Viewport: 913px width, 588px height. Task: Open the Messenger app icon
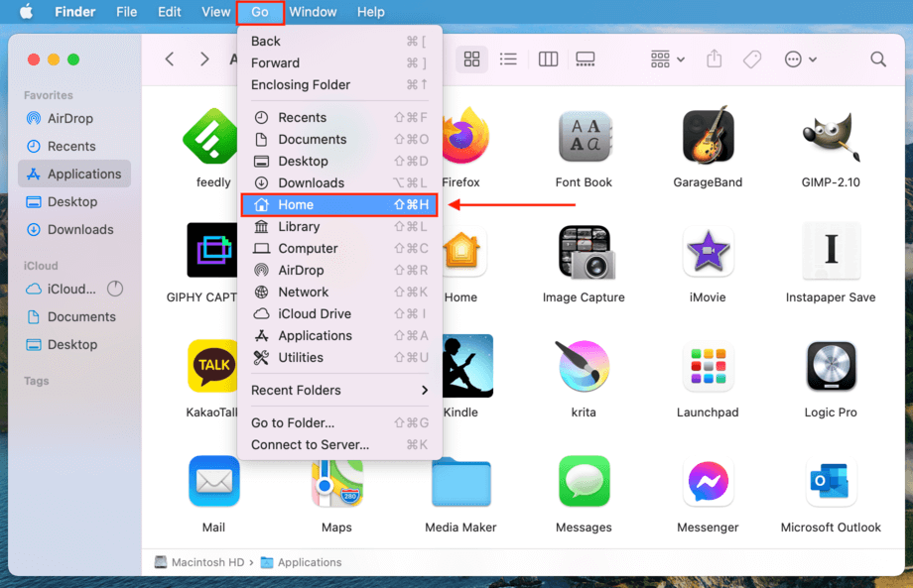(708, 482)
